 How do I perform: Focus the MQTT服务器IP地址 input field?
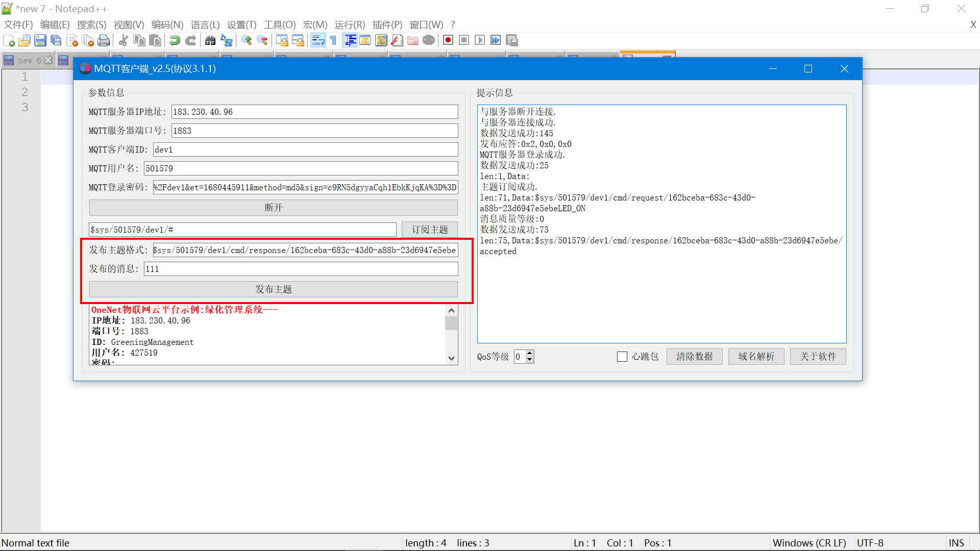coord(314,112)
